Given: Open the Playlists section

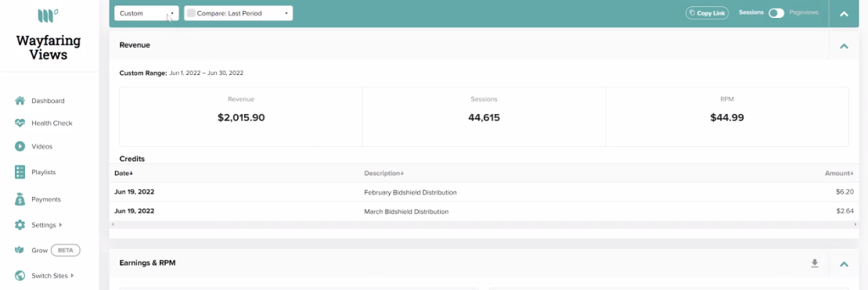Looking at the screenshot, I should (43, 172).
